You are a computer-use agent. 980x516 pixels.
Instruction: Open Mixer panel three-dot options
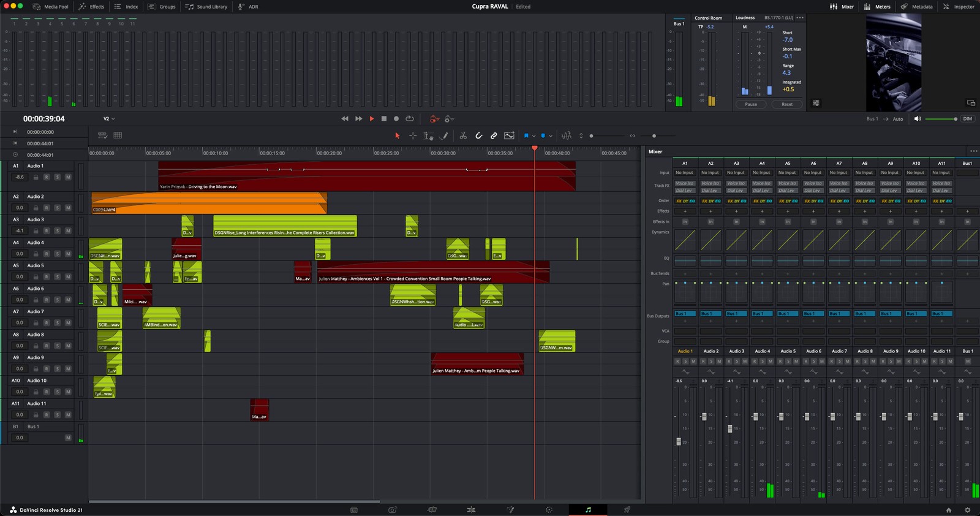973,151
